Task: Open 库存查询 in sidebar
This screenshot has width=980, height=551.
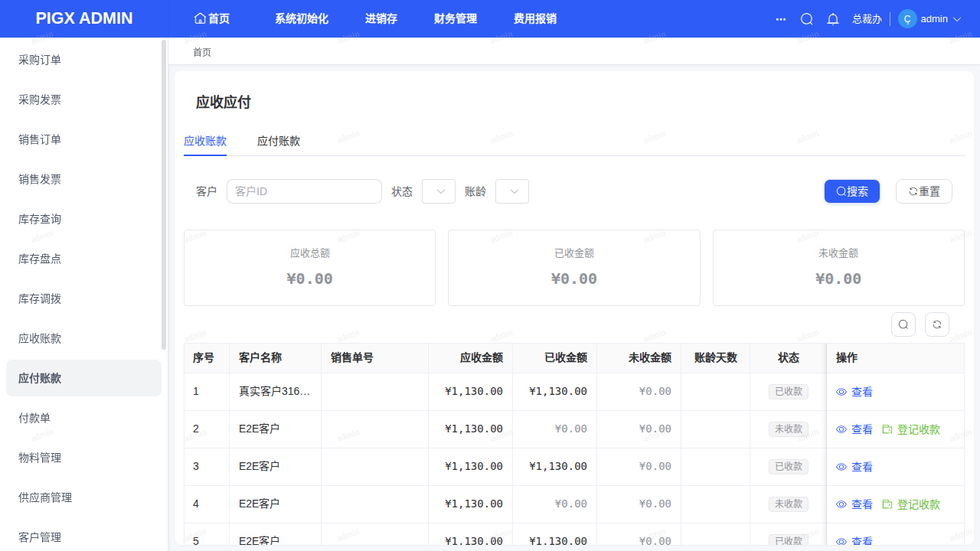Action: point(83,219)
